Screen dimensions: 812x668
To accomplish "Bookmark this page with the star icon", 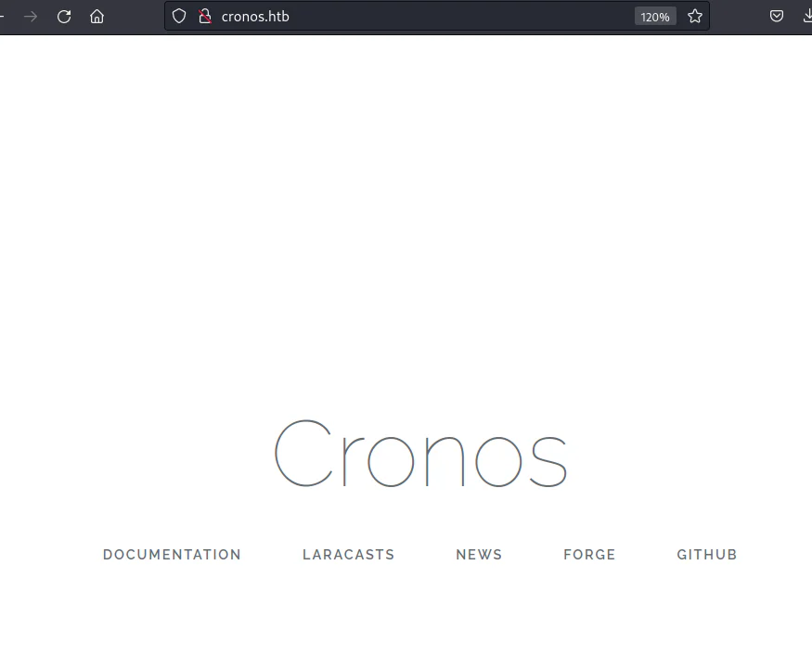I will point(695,16).
